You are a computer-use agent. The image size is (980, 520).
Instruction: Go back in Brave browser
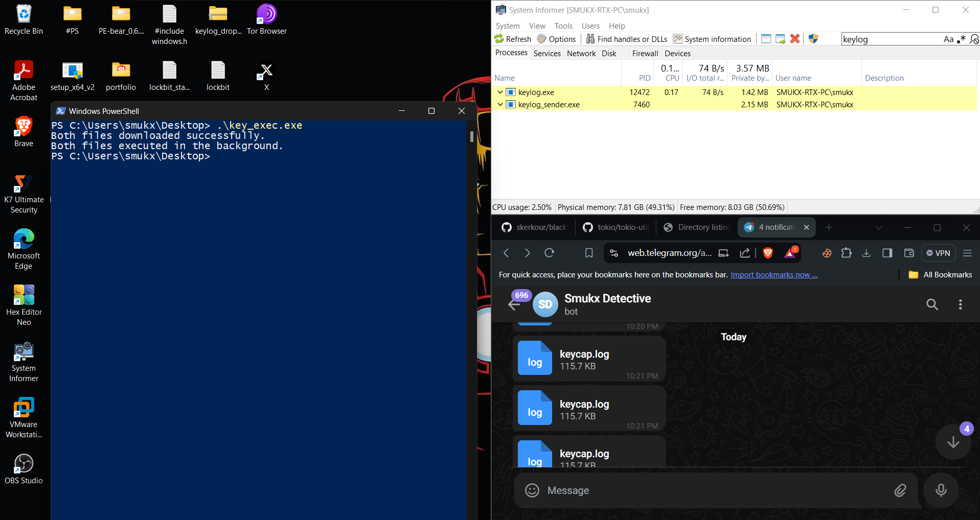tap(506, 253)
